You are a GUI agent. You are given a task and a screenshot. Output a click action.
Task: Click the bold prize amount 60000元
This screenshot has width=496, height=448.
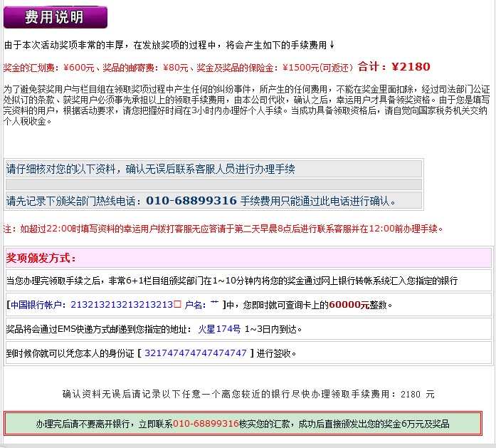tap(349, 305)
